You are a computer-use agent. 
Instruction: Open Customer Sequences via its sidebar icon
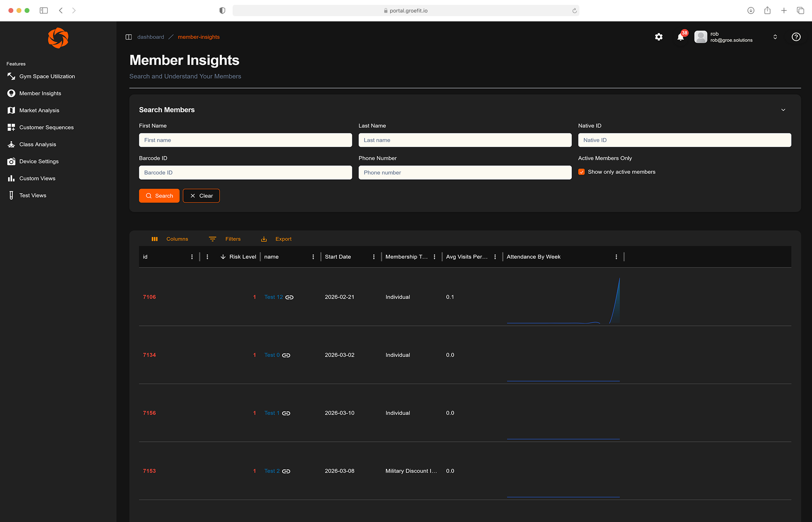(11, 127)
